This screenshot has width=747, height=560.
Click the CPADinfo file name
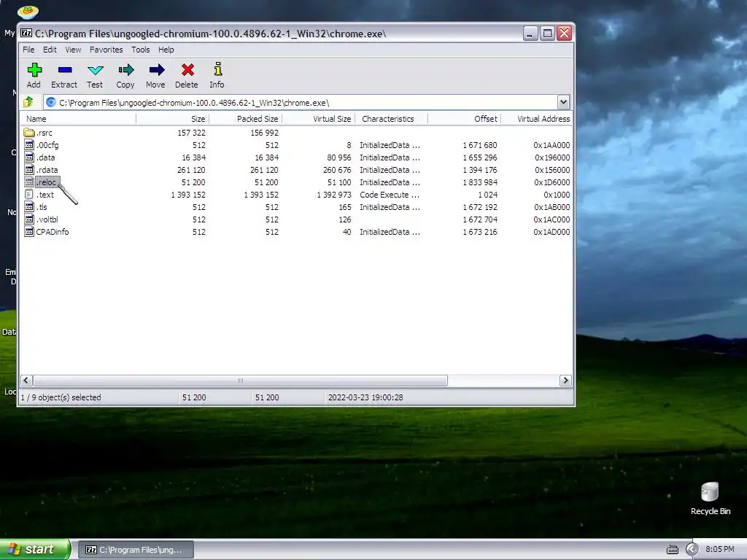pyautogui.click(x=53, y=232)
